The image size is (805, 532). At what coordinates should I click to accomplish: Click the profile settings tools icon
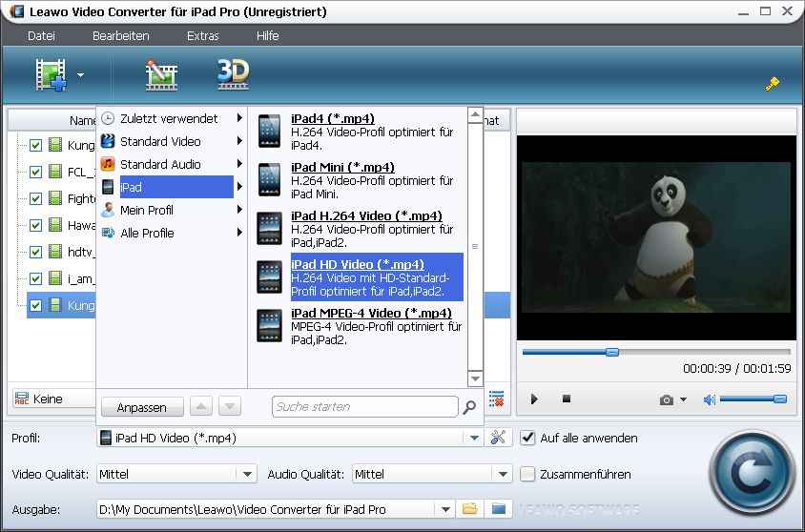(x=498, y=438)
